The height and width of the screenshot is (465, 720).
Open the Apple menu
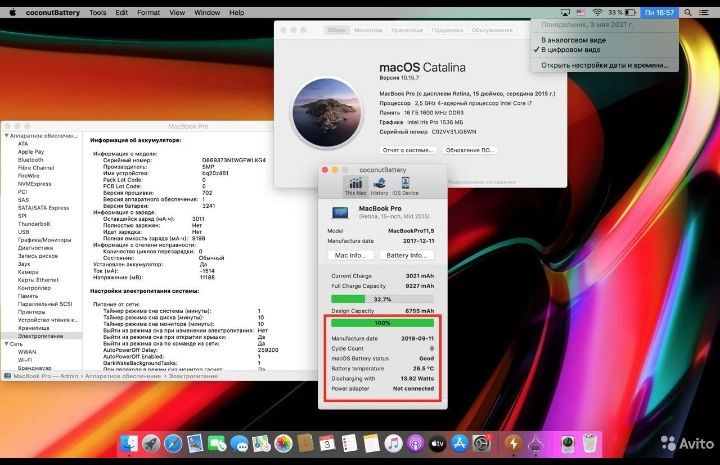point(12,12)
